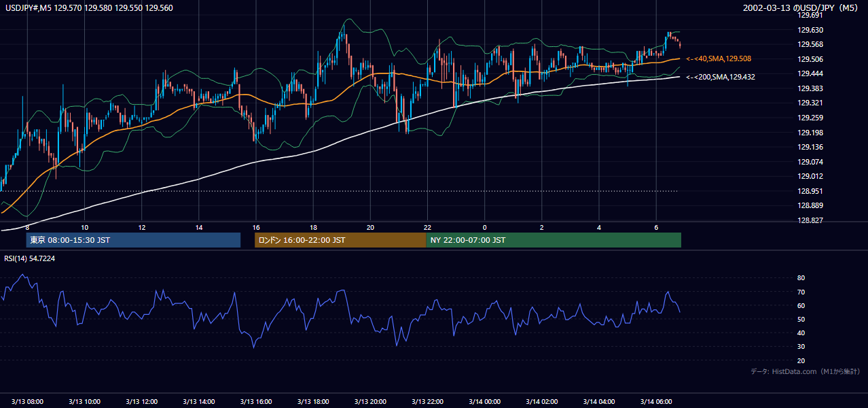Click the RSI(14) 54.7224 indicator label
The width and height of the screenshot is (868, 408).
click(30, 258)
